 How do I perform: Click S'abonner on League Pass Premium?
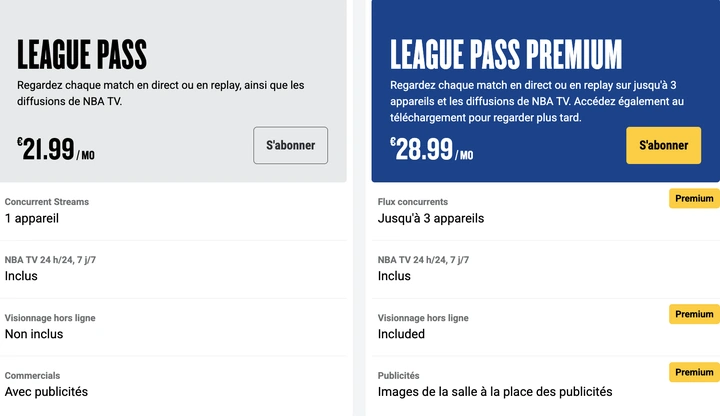point(663,145)
